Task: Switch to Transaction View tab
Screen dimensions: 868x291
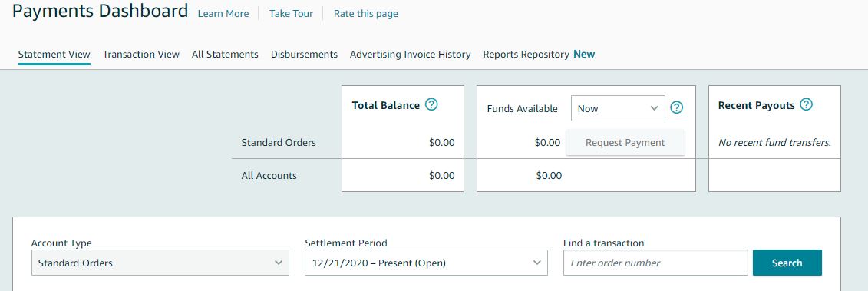Action: pyautogui.click(x=141, y=55)
